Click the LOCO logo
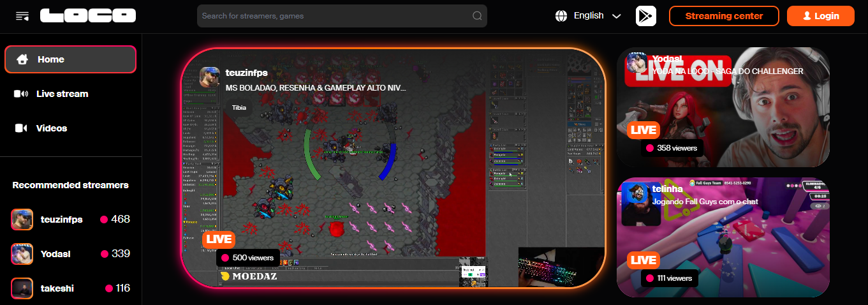868x305 pixels. point(88,16)
